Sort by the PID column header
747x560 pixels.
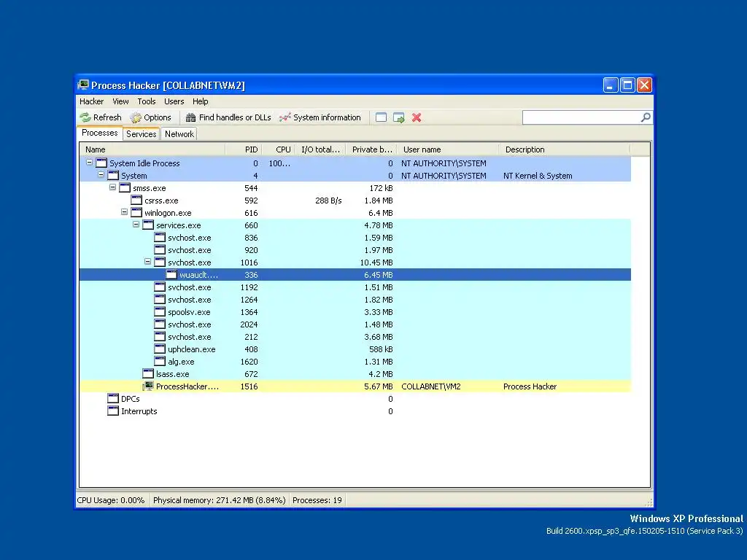pyautogui.click(x=244, y=149)
